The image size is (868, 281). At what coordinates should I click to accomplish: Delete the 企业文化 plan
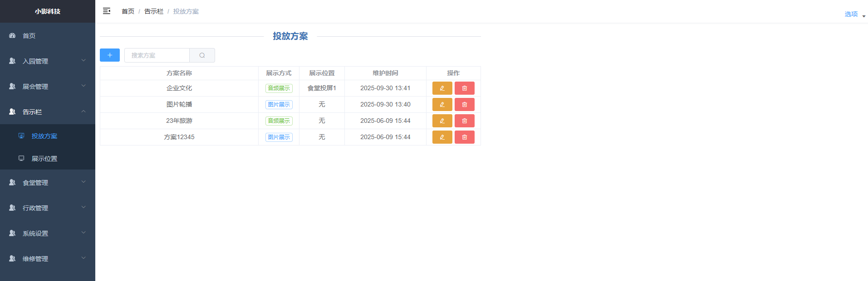(464, 88)
